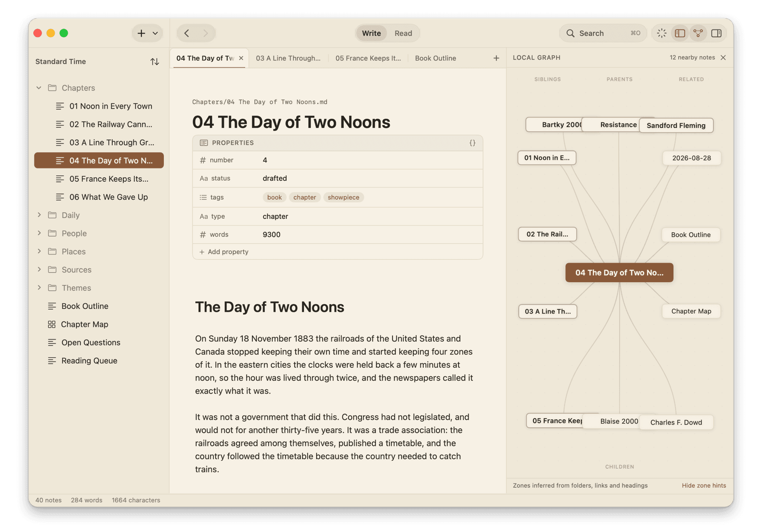
Task: Switch to Read mode
Action: pyautogui.click(x=403, y=33)
